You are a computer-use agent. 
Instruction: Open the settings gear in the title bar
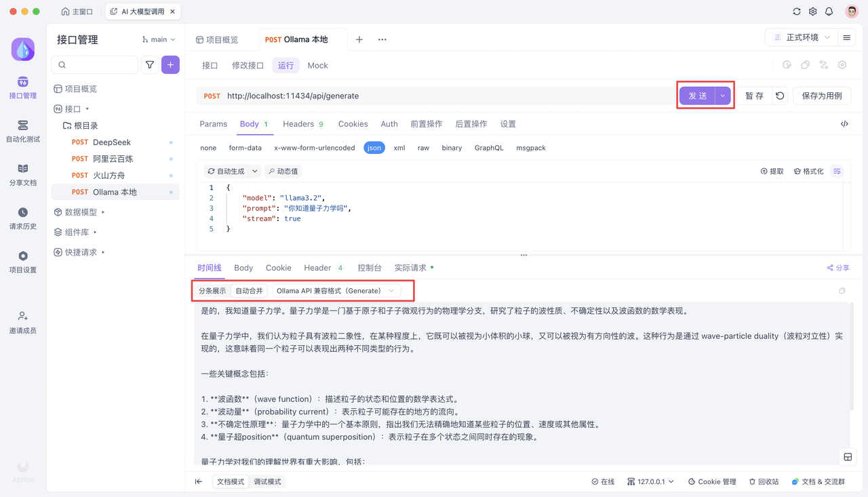(813, 12)
